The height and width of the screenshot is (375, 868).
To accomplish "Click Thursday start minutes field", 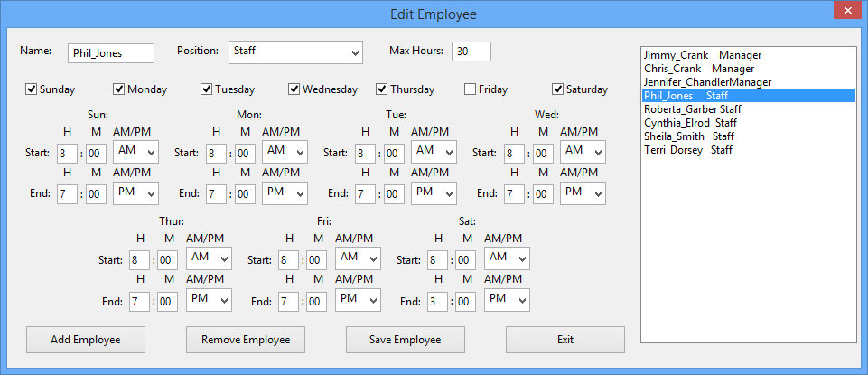I will [x=168, y=260].
